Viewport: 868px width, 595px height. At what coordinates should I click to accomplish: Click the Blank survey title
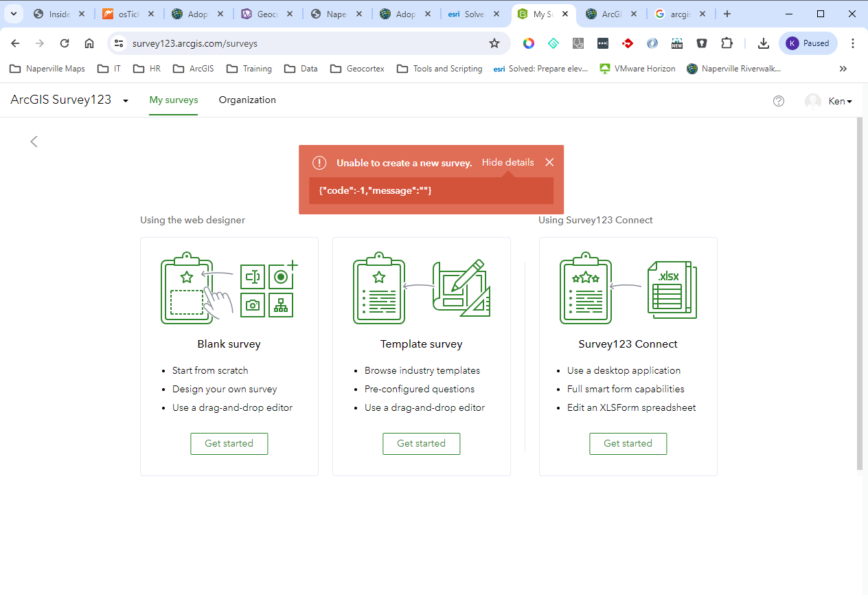point(229,344)
